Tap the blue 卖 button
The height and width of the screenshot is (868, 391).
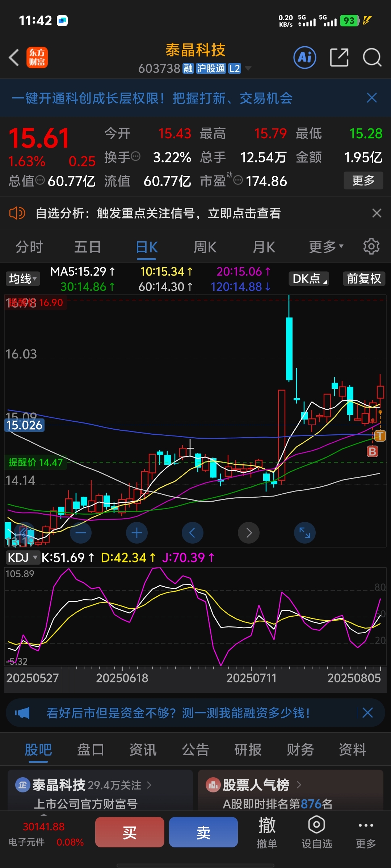coord(203,832)
